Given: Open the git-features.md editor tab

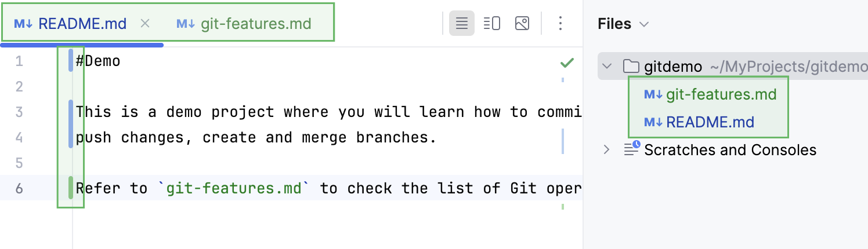Looking at the screenshot, I should pos(255,24).
